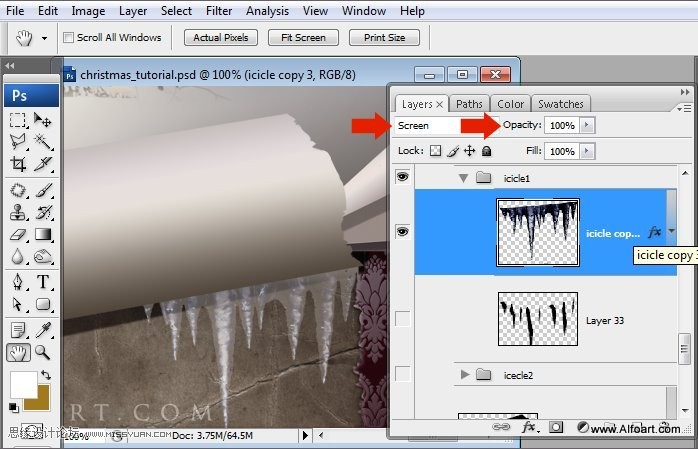This screenshot has height=449, width=698.
Task: Open the tool preset picker arrow
Action: pyautogui.click(x=44, y=38)
